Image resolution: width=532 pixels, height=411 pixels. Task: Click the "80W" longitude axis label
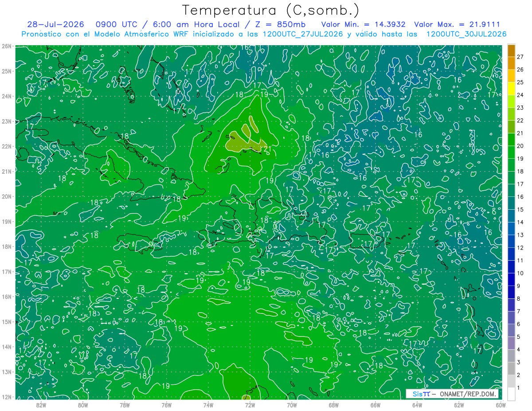[83, 405]
